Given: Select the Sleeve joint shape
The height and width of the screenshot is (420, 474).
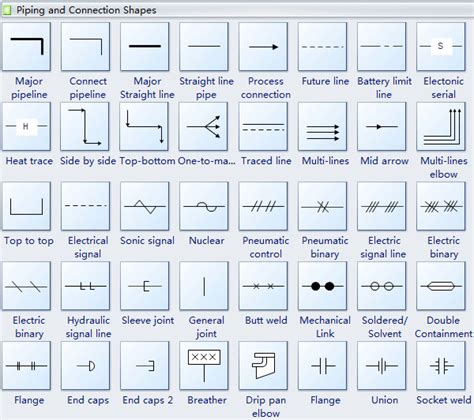Looking at the screenshot, I should [x=145, y=286].
